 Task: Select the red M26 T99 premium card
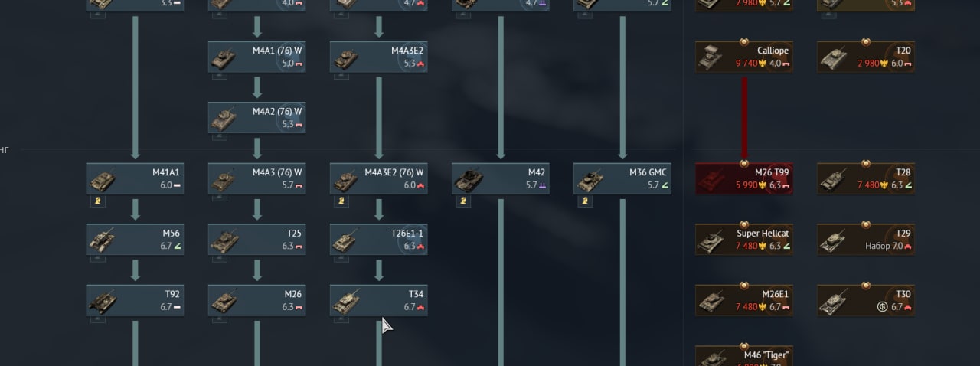pos(743,178)
